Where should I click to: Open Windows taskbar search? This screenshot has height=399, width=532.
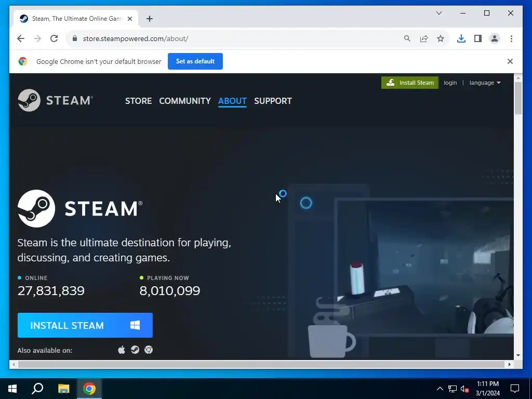tap(37, 389)
